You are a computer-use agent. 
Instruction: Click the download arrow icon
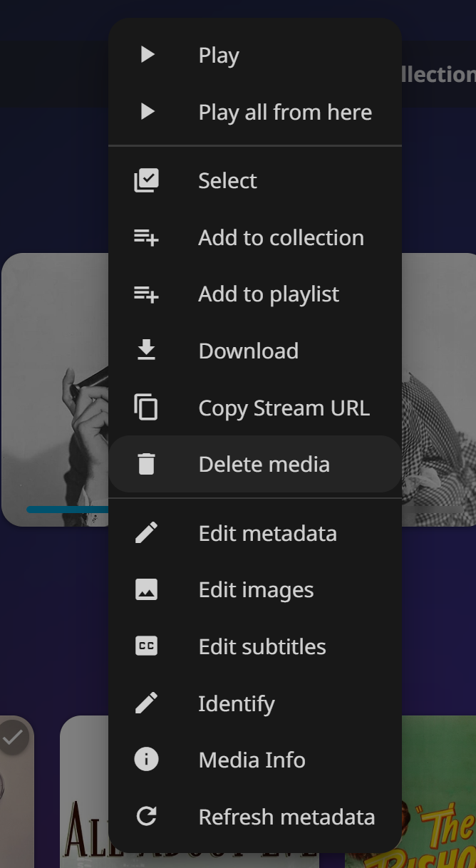147,351
